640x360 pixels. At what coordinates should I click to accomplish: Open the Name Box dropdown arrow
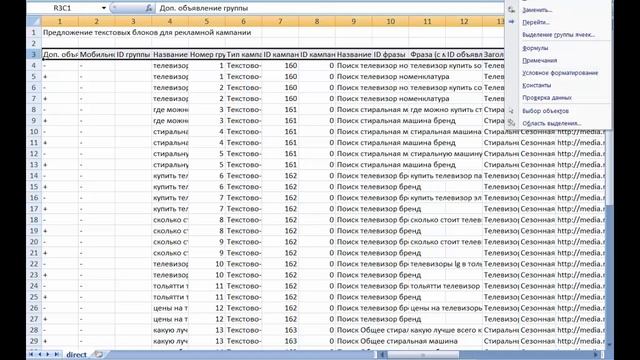click(104, 8)
